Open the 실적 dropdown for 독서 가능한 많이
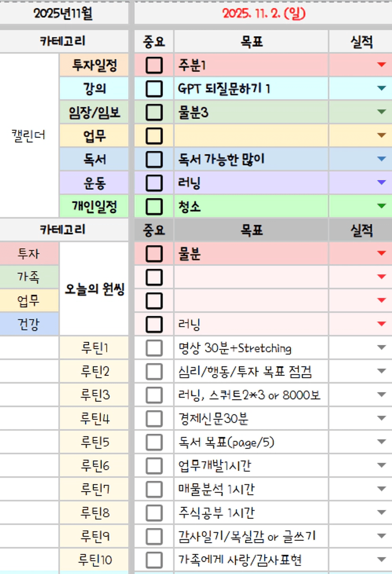Viewport: 392px width, 574px height. [382, 160]
